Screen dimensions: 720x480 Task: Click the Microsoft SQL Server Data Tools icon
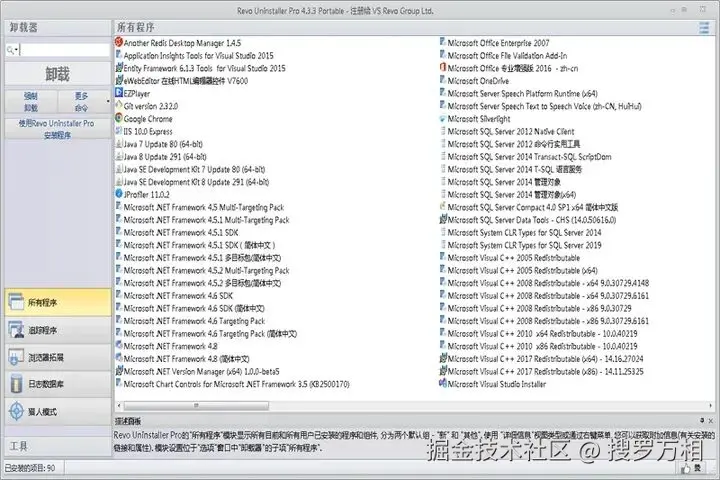(x=443, y=219)
